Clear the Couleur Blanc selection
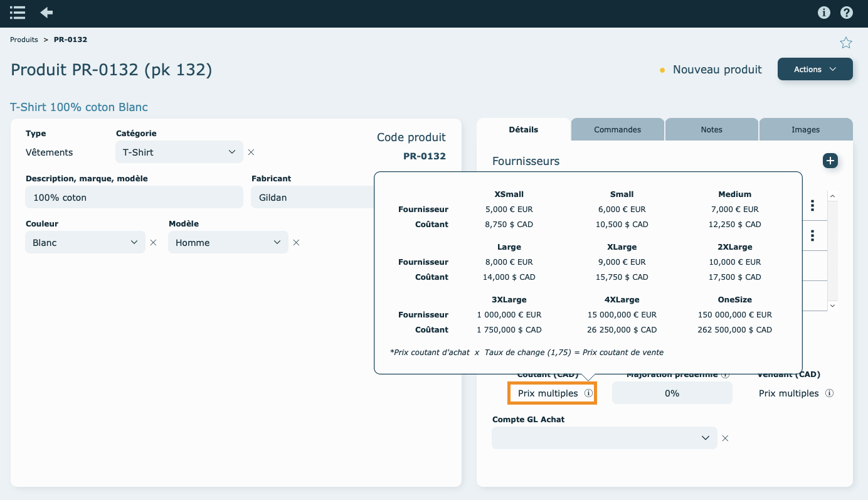Image resolution: width=868 pixels, height=500 pixels. point(153,242)
